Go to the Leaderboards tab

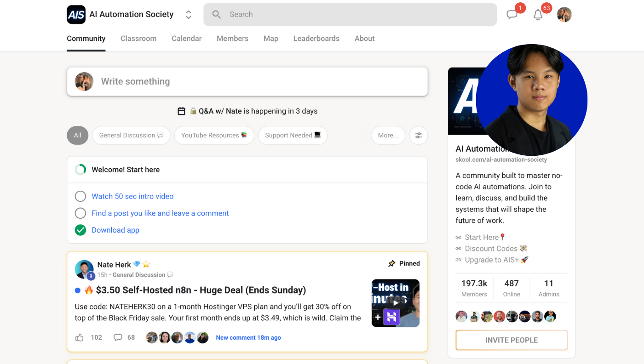(x=316, y=39)
